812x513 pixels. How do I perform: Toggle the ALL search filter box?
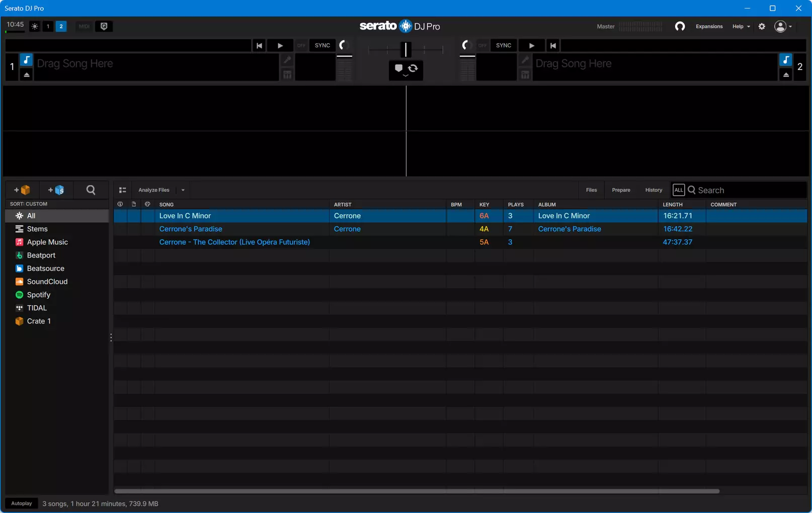pyautogui.click(x=679, y=190)
